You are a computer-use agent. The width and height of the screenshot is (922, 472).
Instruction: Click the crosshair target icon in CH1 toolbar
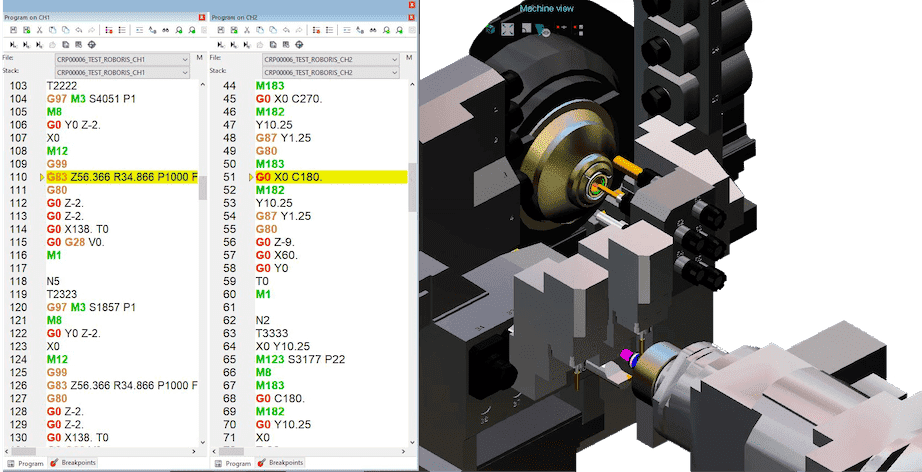point(92,45)
